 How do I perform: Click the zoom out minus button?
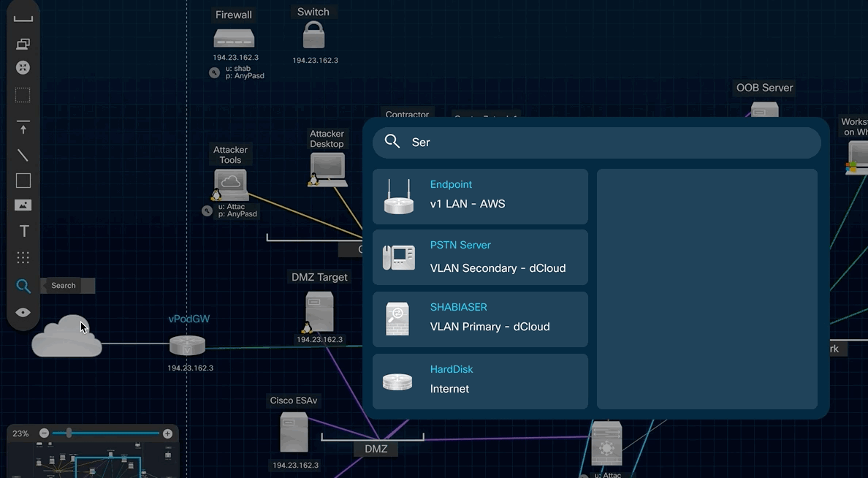[45, 433]
